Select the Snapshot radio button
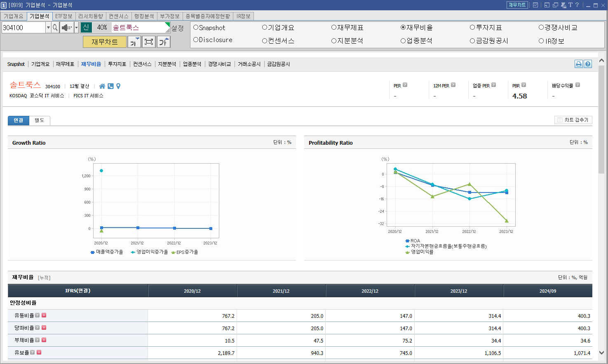Screen dimensions: 608x364 point(196,28)
